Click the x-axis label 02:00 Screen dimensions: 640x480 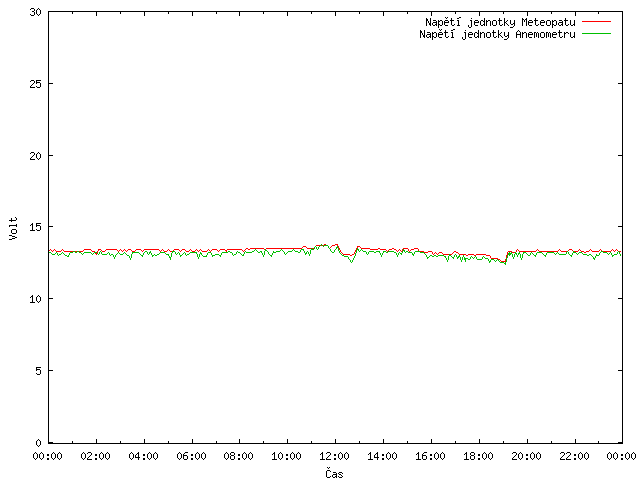coord(96,456)
